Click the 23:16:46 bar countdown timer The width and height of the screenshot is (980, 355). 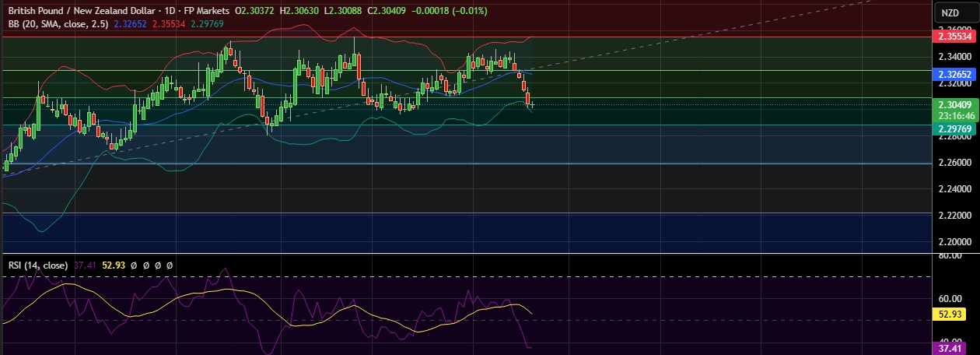[954, 114]
